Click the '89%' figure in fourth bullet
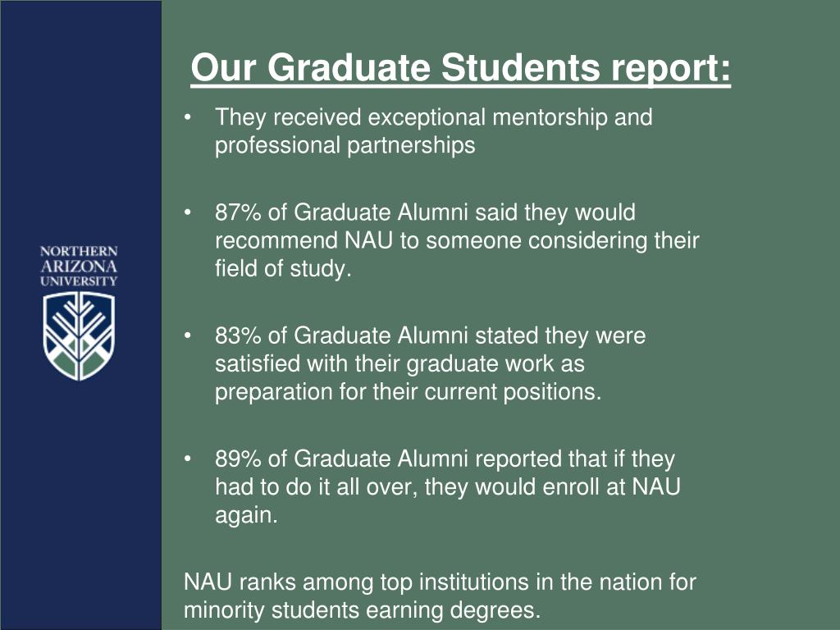 click(238, 459)
